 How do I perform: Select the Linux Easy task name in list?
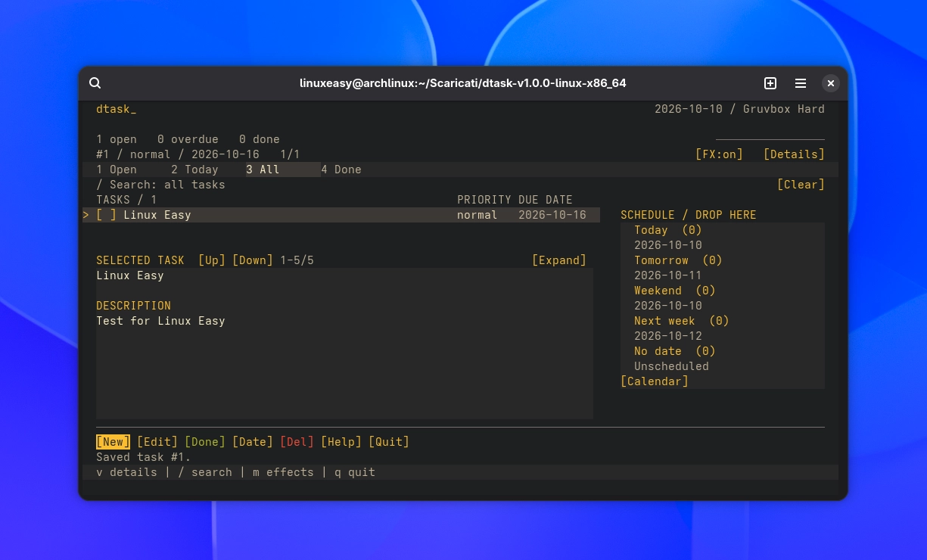coord(157,215)
